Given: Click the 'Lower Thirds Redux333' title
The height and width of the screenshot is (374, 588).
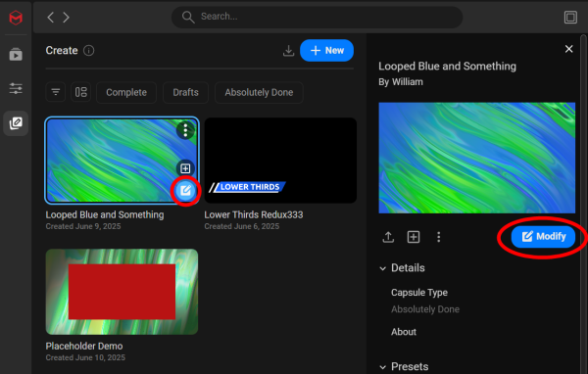Looking at the screenshot, I should [254, 214].
